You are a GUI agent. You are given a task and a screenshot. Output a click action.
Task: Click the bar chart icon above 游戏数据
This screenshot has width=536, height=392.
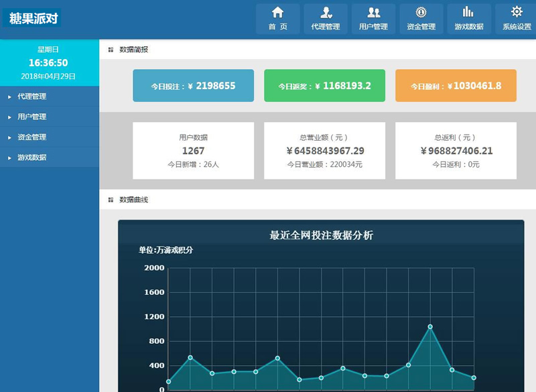coord(469,11)
